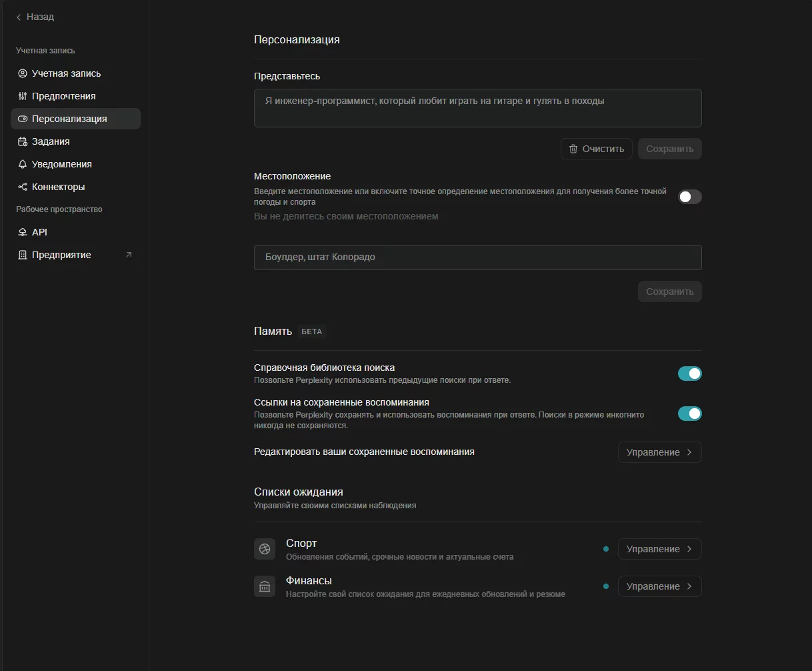Screen dimensions: 812x671
Task: Click the Учетная запись user icon
Action: pos(23,73)
